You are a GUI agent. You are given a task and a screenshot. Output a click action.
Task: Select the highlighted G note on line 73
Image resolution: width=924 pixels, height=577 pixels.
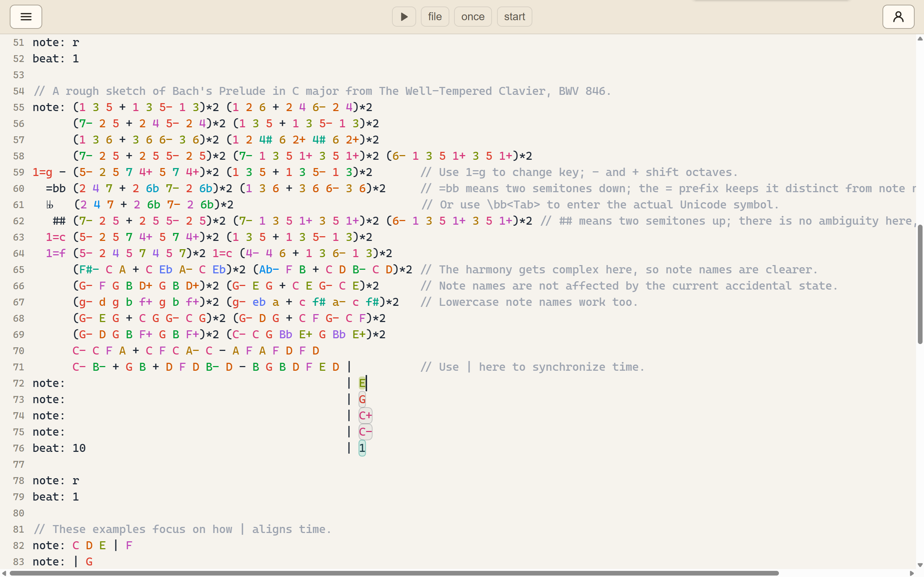[x=362, y=400]
